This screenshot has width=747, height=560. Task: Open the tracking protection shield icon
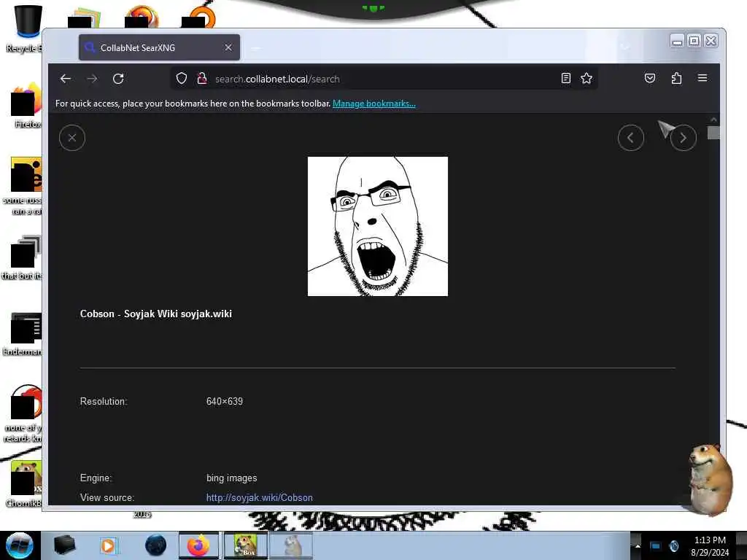[182, 79]
